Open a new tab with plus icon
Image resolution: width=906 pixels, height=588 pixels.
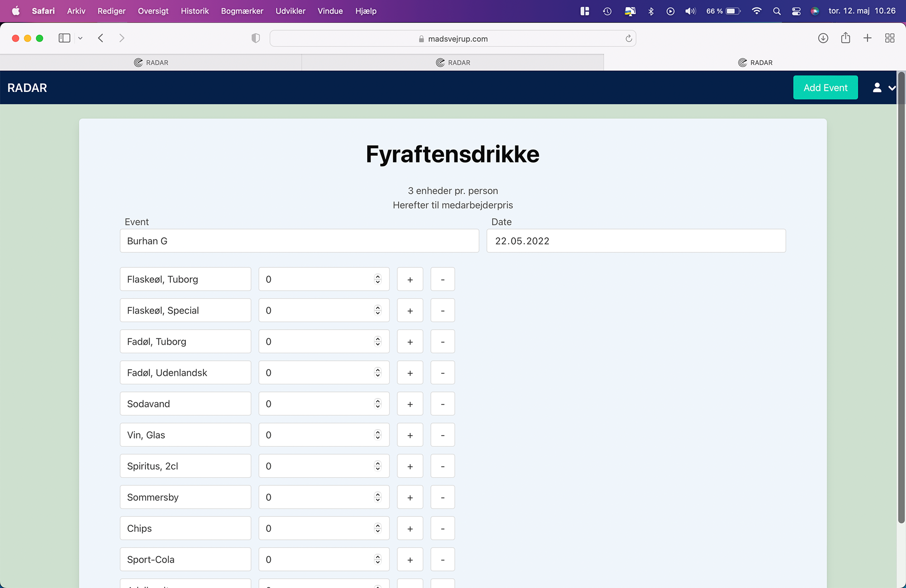867,38
